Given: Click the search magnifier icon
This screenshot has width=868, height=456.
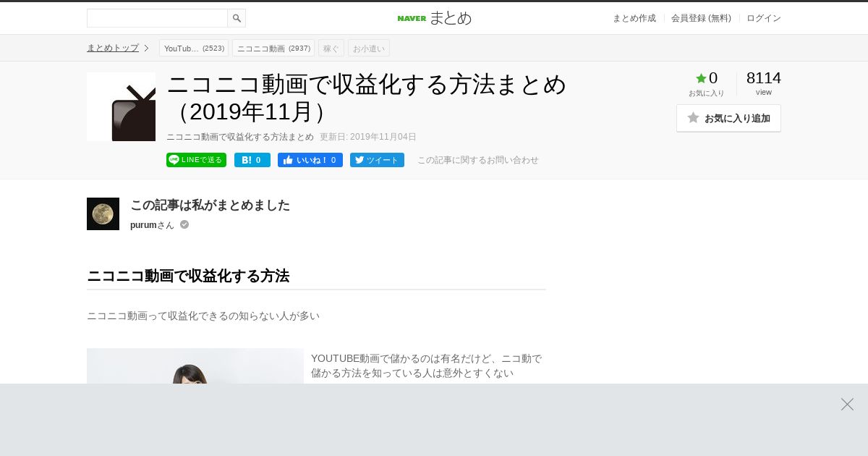Looking at the screenshot, I should 237,18.
